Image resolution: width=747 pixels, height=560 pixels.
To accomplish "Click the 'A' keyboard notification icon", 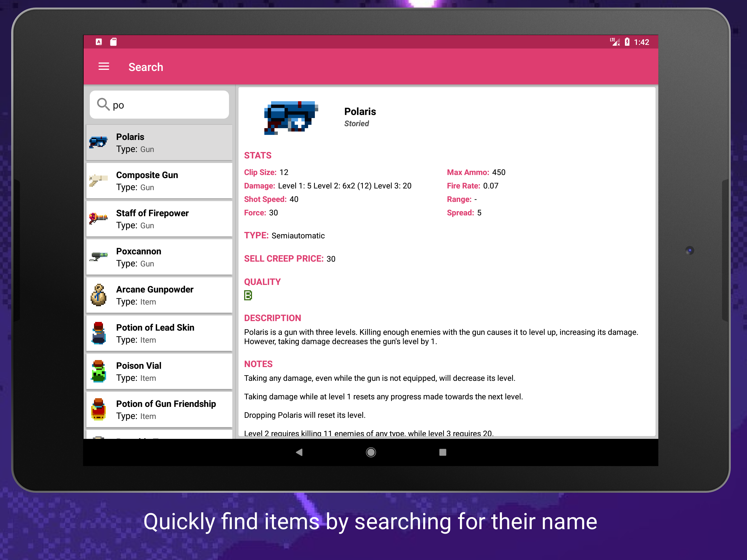I will [x=98, y=42].
